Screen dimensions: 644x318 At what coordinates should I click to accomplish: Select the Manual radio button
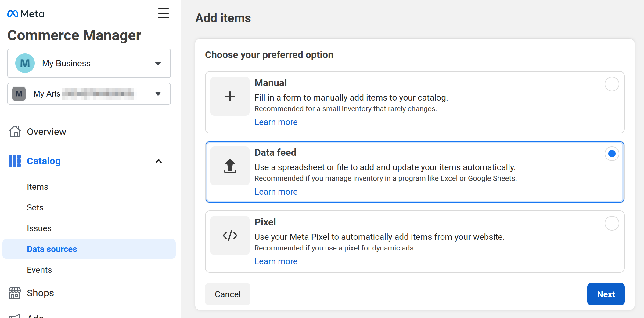[x=612, y=84]
